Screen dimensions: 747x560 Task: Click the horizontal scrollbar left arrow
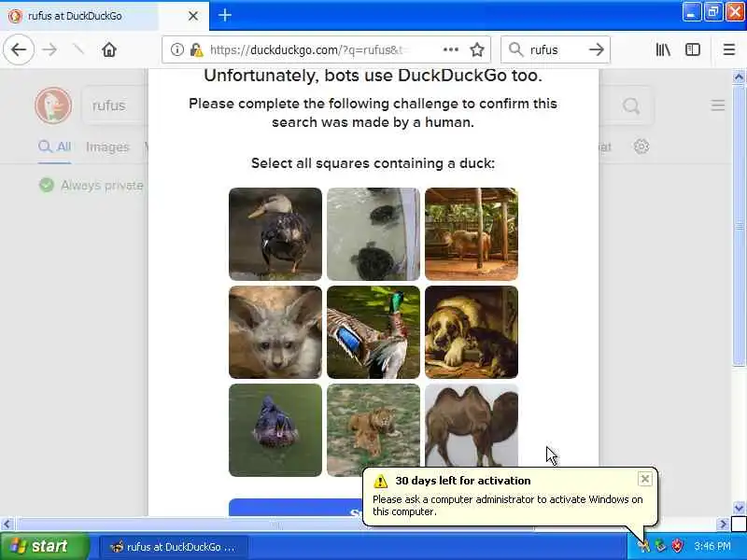coord(7,525)
